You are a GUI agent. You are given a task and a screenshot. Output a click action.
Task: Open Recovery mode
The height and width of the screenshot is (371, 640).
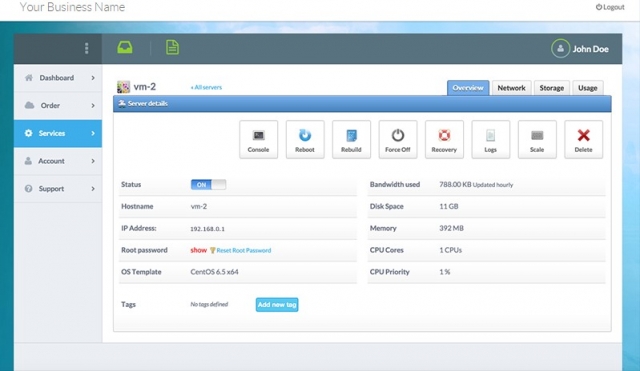[444, 139]
